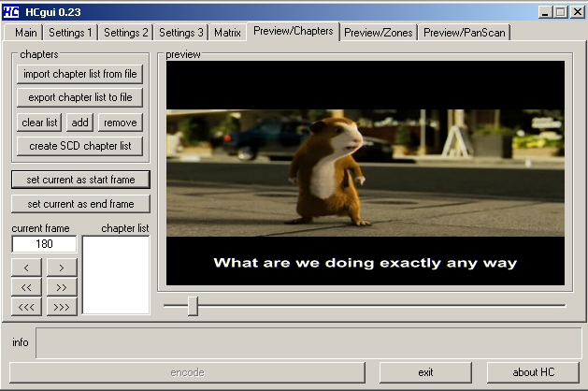Set current as start frame
Screen dimensions: 588x391
[80, 180]
